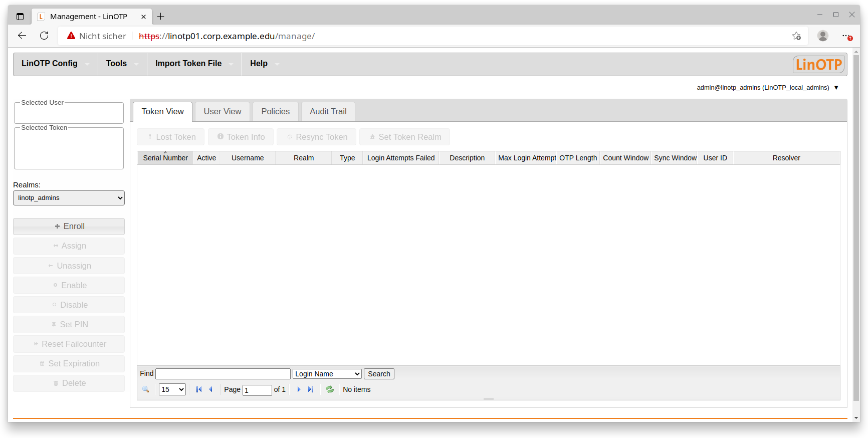The width and height of the screenshot is (868, 438).
Task: Jump to last page arrow icon
Action: coord(311,389)
